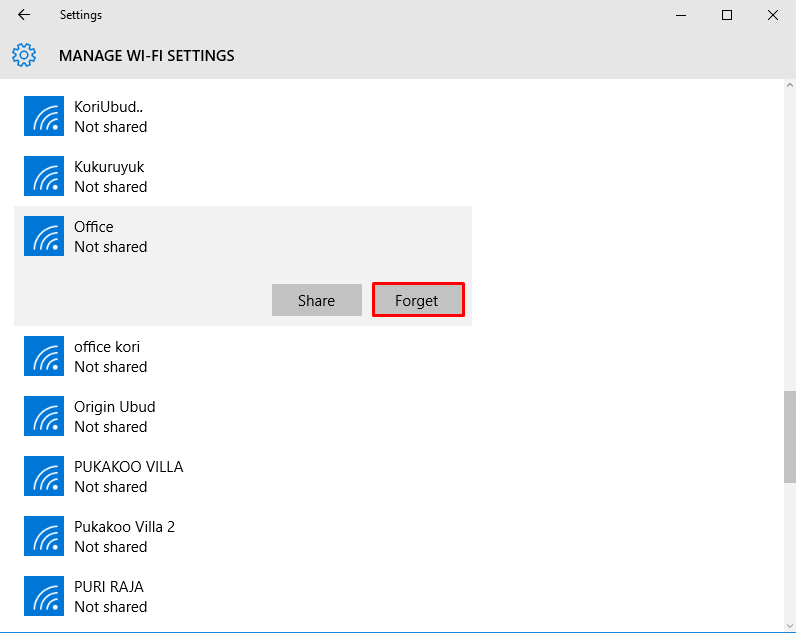Select the Office network name

pos(94,226)
